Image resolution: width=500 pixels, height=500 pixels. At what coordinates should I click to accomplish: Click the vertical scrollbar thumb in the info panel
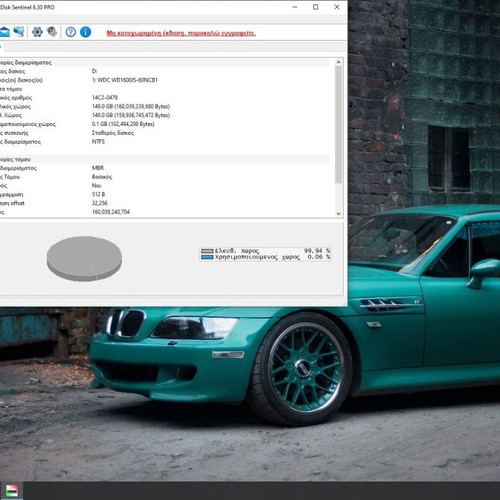338,124
